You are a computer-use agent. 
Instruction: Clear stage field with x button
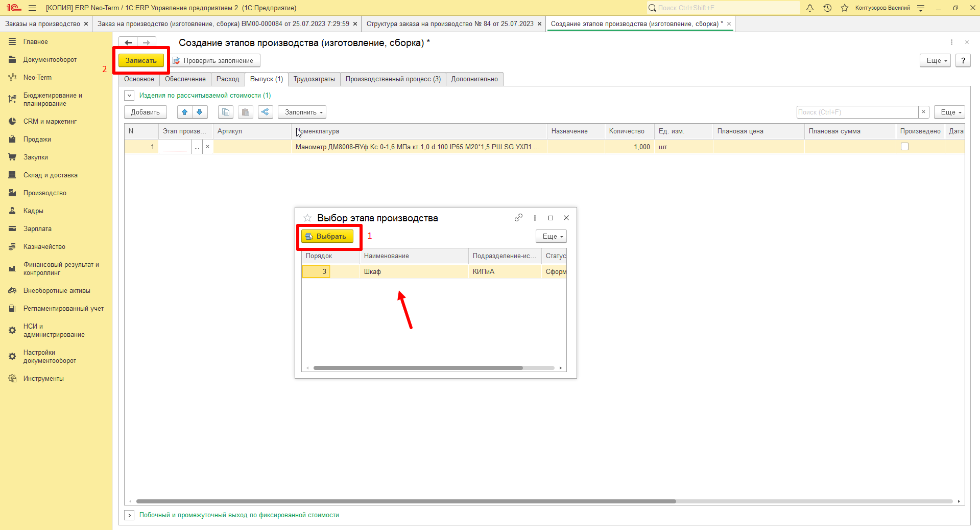pyautogui.click(x=207, y=147)
